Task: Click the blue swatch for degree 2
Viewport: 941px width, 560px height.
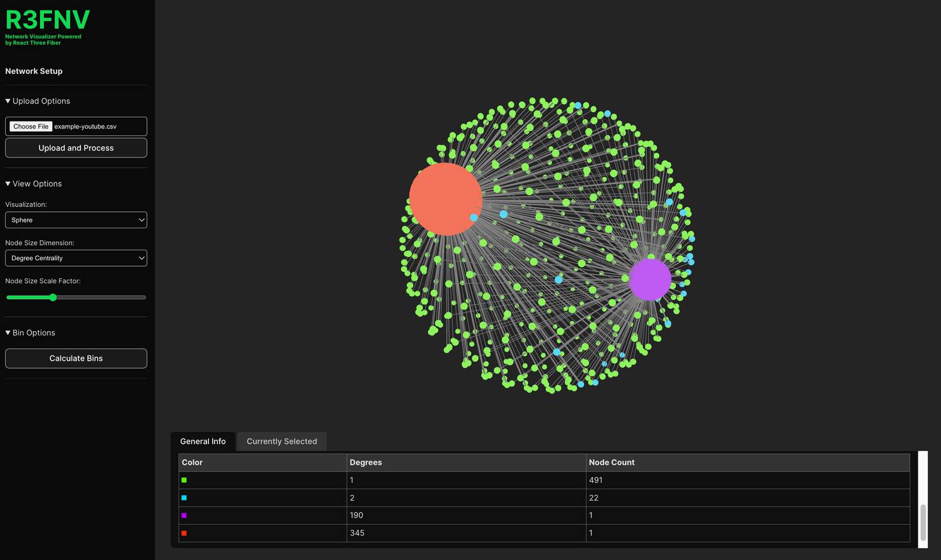Action: tap(184, 498)
